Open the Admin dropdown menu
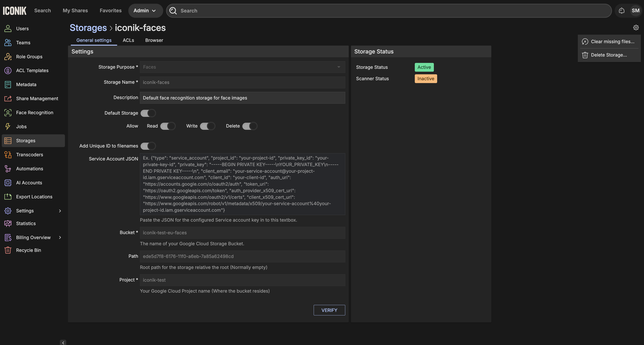 [x=145, y=11]
